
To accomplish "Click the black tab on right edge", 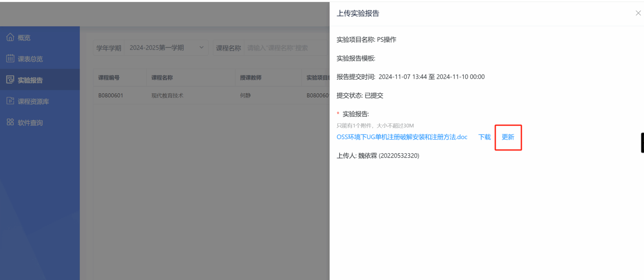I will click(x=642, y=143).
